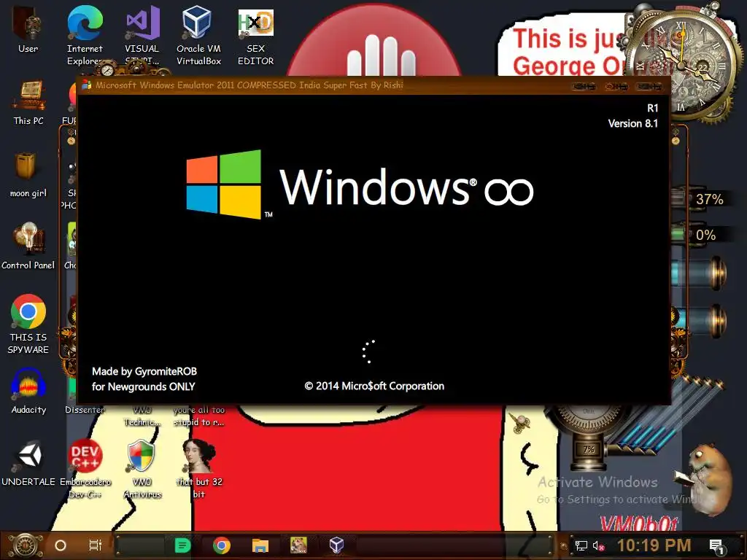Select the This PC desktop icon
This screenshot has width=747, height=560.
coord(28,102)
